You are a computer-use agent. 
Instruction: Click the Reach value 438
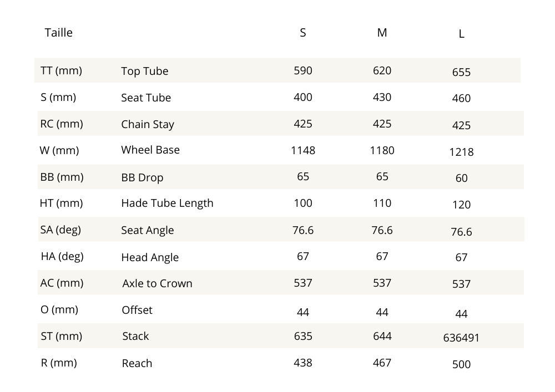302,363
